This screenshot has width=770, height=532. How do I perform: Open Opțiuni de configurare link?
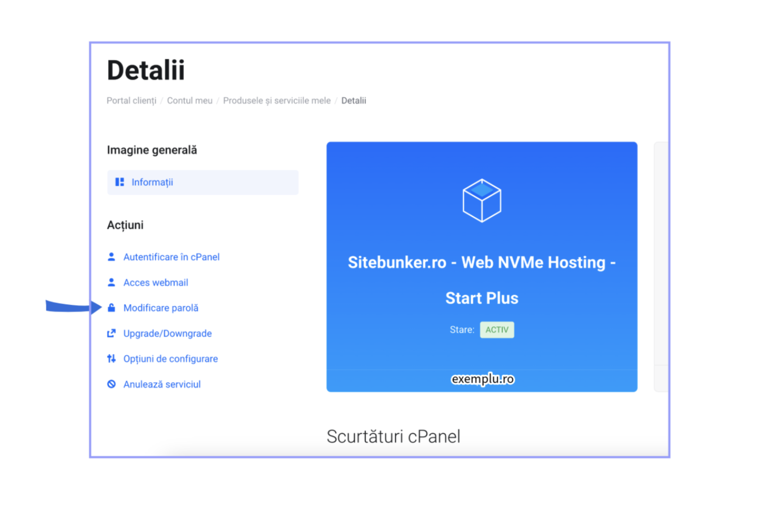pos(170,359)
